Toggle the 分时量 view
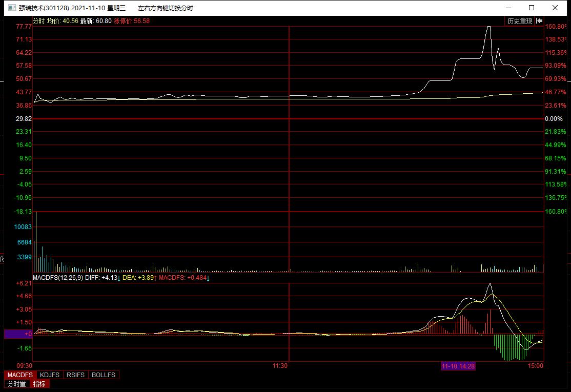 pyautogui.click(x=17, y=384)
